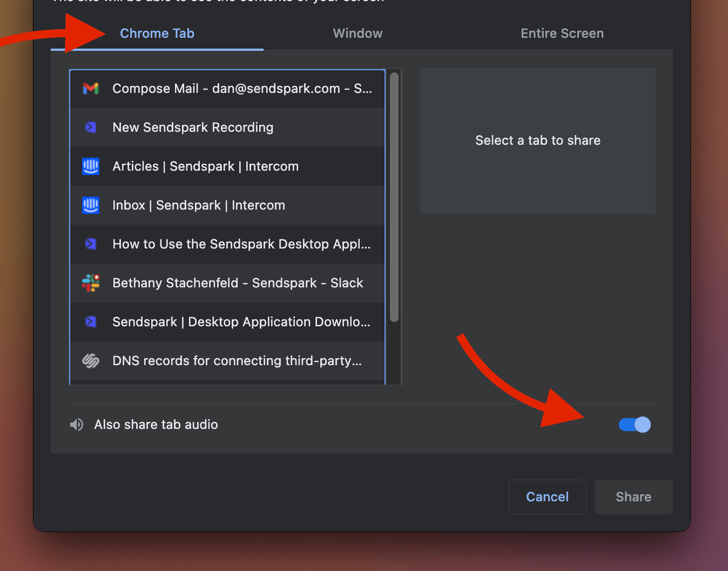Pick Bethany Stachenfeld - Sendspark - Slack tab
This screenshot has height=571, width=728.
pos(227,283)
